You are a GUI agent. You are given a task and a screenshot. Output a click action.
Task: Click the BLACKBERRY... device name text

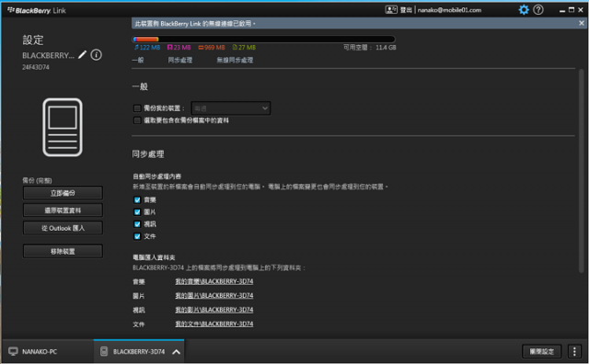[x=48, y=55]
